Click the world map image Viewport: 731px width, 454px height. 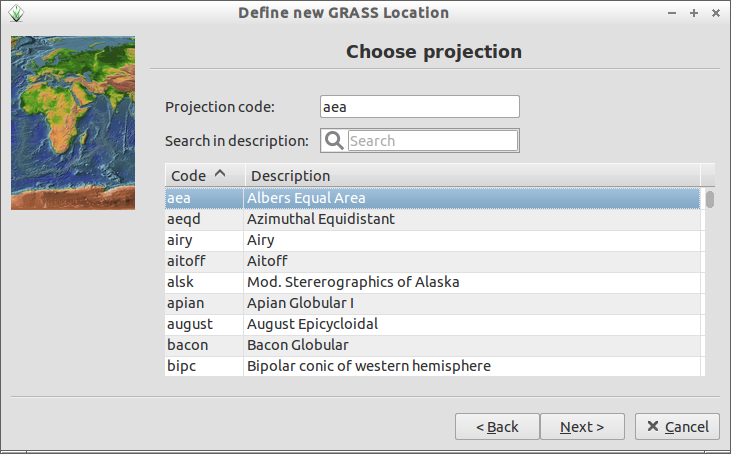point(73,123)
